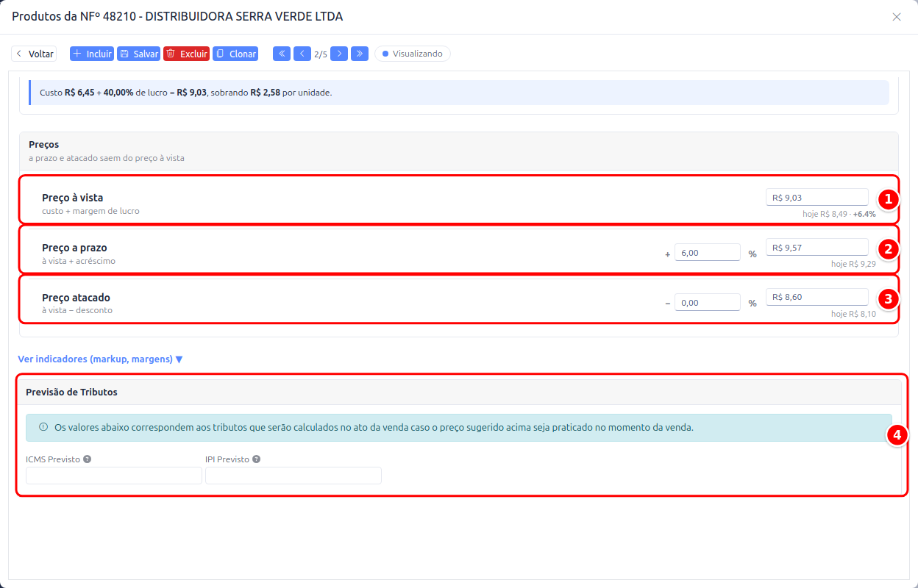Click the 'hoje R$ 8,10' note
Viewport: 918px width, 588px height.
pos(853,314)
